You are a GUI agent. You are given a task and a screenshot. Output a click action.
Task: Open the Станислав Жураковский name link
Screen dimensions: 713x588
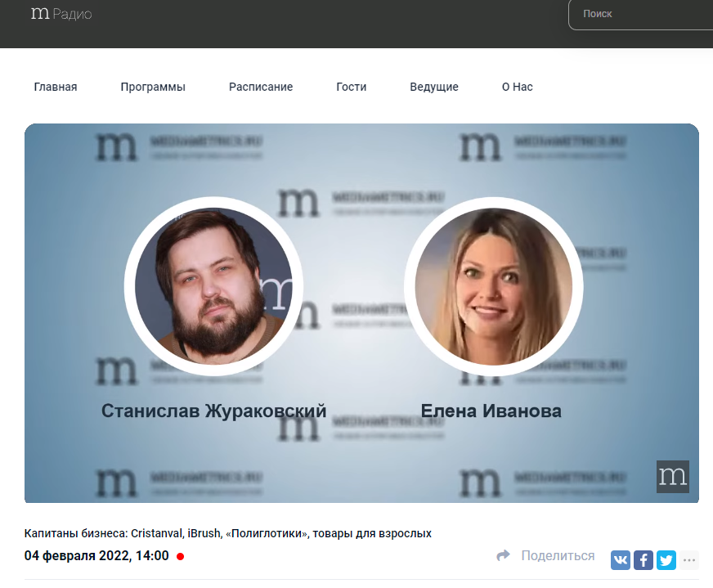click(x=214, y=411)
